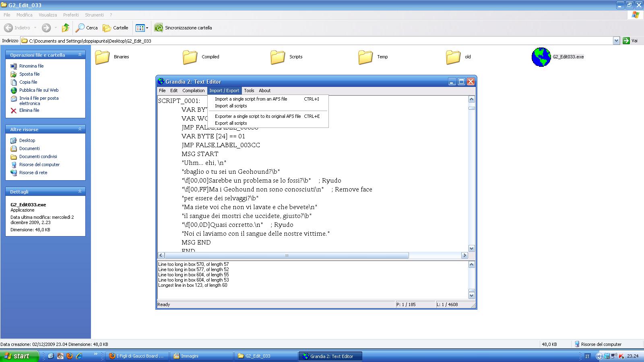
Task: Select Import all scripts menu entry
Action: 268,106
